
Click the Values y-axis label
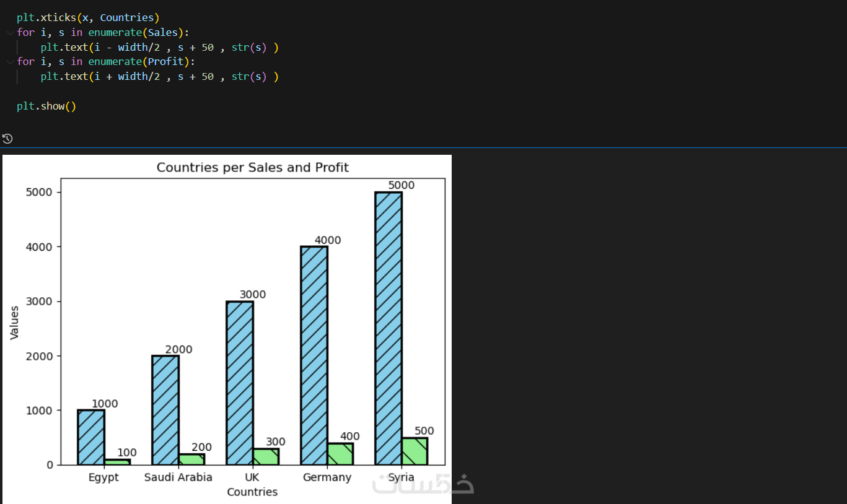click(15, 322)
